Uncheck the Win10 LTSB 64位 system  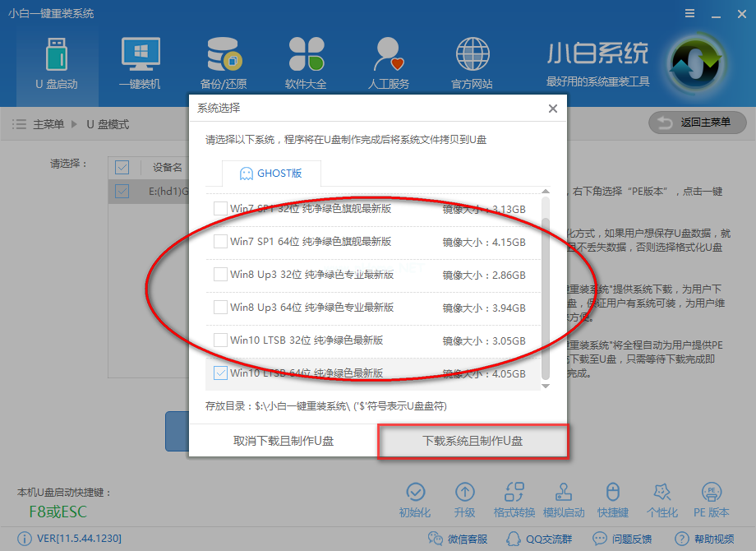220,372
